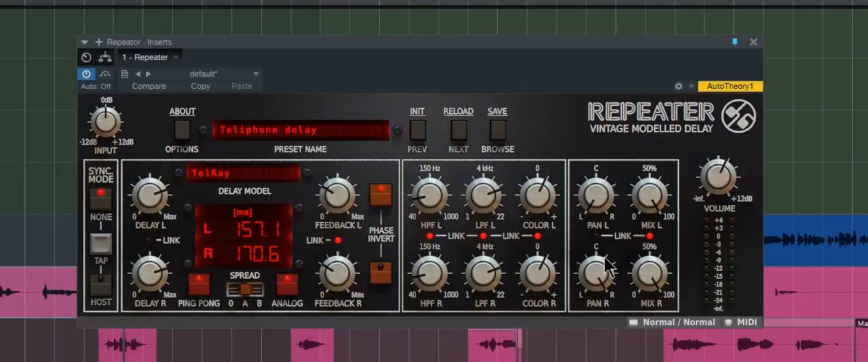Click the TAP tempo button
868x362 pixels.
101,246
